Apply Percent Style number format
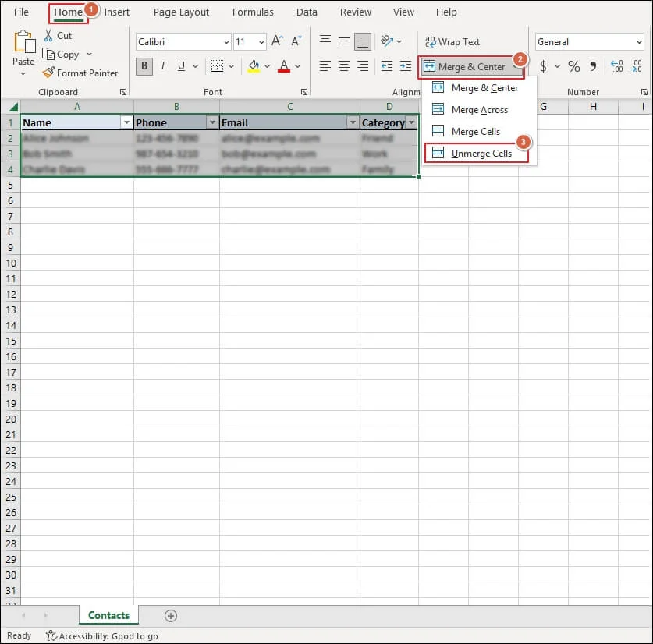 573,66
